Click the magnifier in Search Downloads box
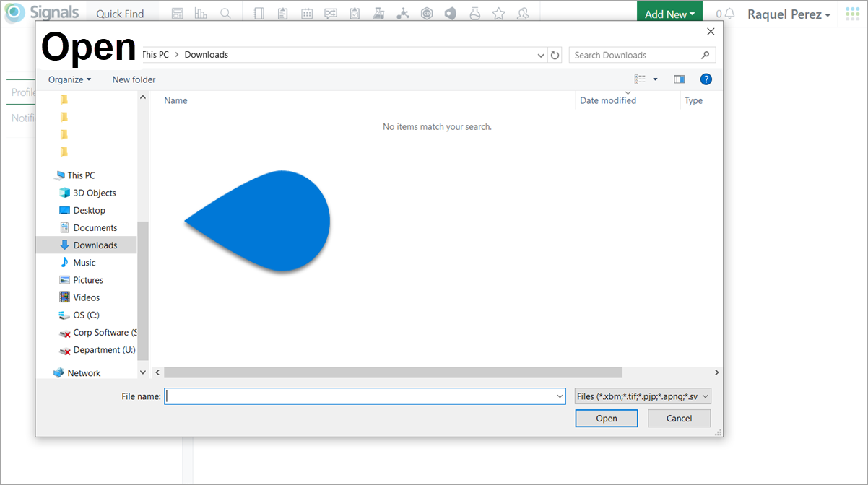 coord(706,55)
